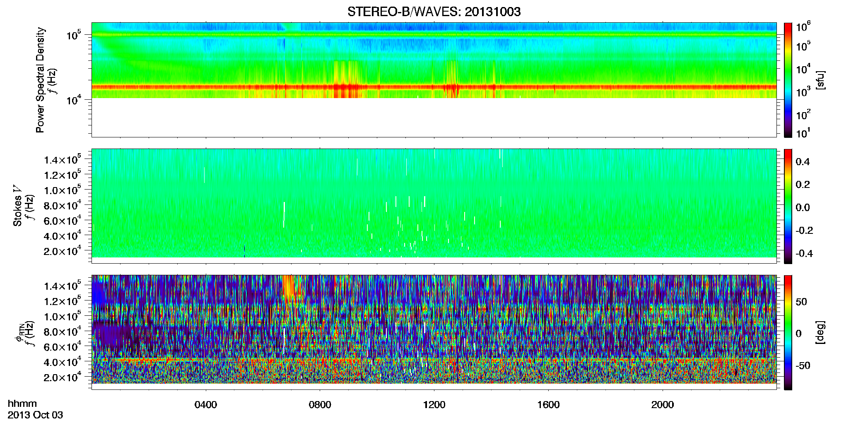Select the "hhmm" time format label
This screenshot has height=447, width=868.
(22, 404)
